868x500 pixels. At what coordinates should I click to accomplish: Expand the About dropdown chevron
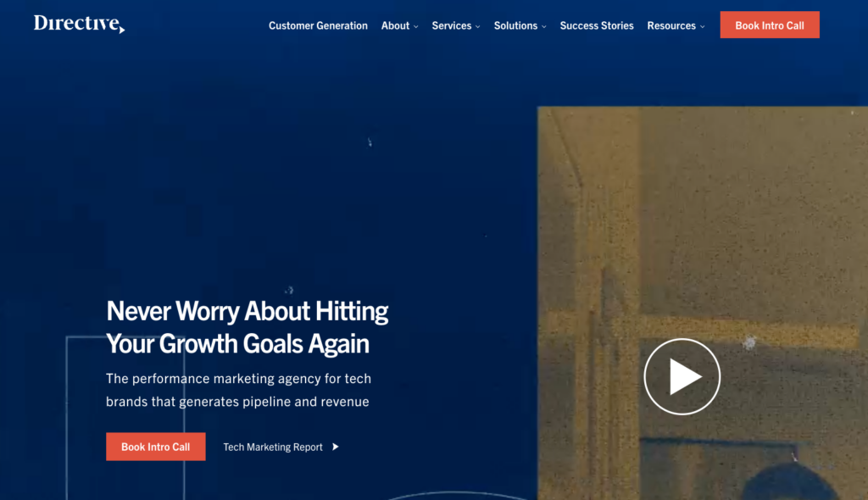[x=415, y=26]
